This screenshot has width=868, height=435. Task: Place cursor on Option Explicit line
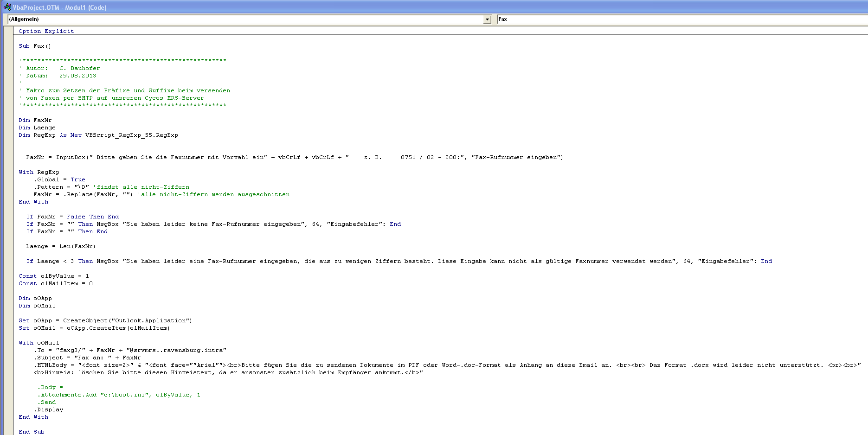[46, 32]
